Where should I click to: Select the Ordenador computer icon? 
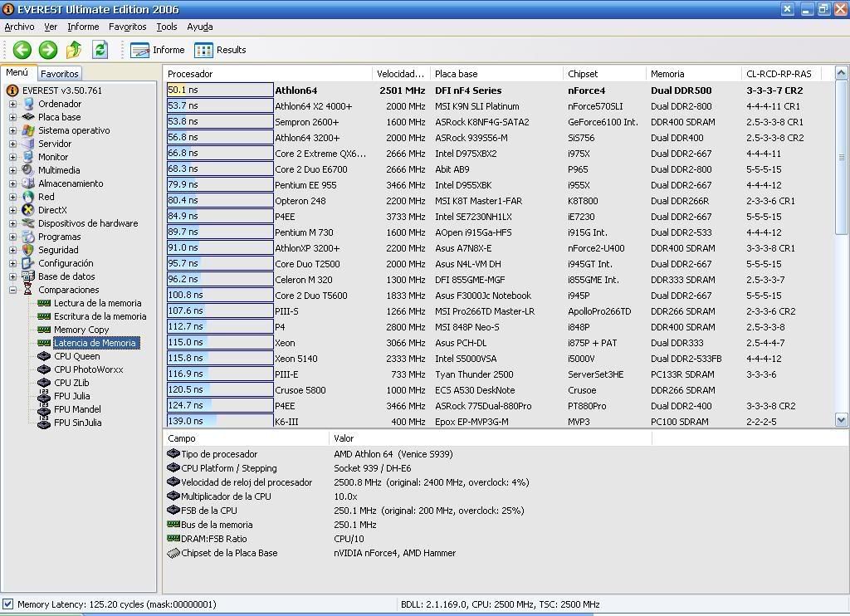pos(28,104)
